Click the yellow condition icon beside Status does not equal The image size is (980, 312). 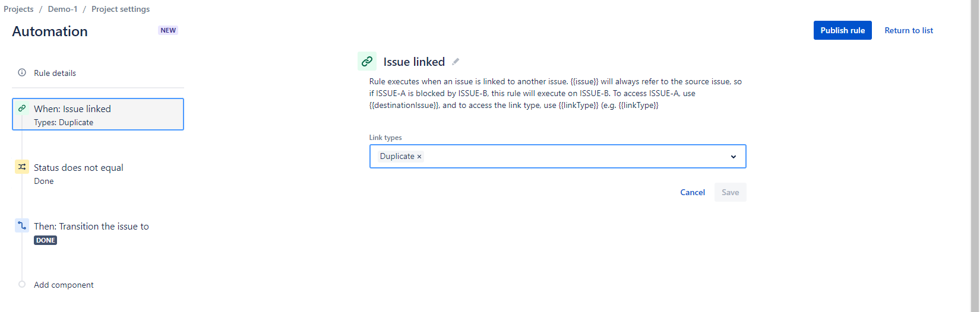click(x=22, y=167)
